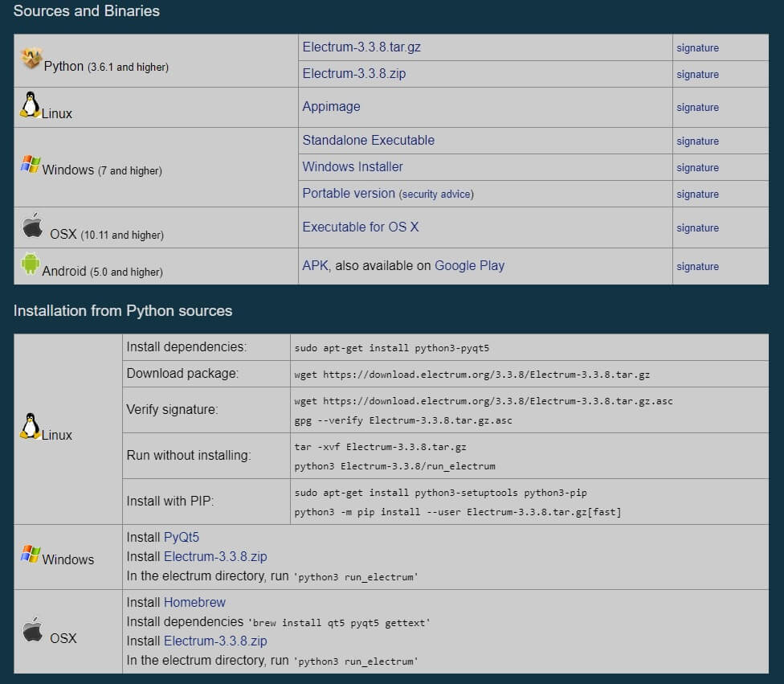Click the Linux penguin icon in Sources table

coord(31,104)
